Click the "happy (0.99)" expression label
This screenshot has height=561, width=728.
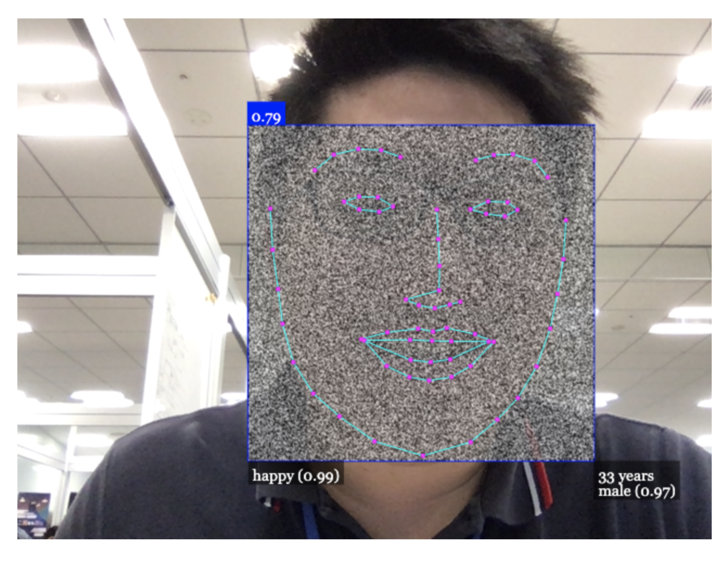(295, 475)
